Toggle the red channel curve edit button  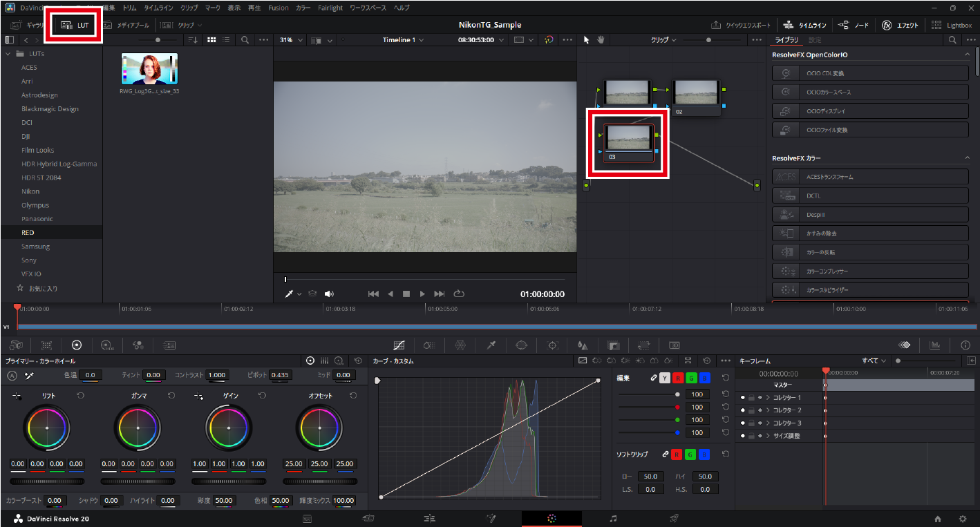(x=677, y=378)
